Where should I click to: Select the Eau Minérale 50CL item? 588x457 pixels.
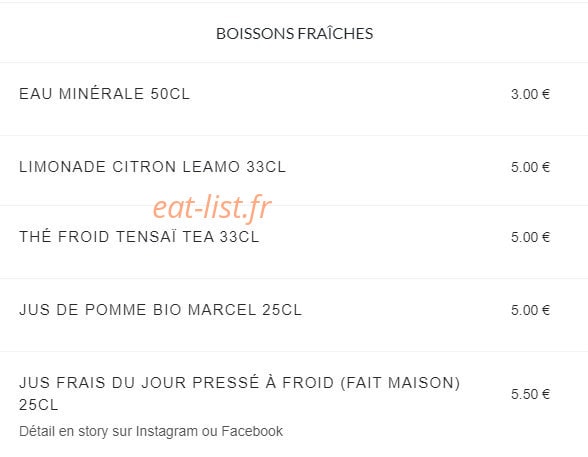(105, 94)
